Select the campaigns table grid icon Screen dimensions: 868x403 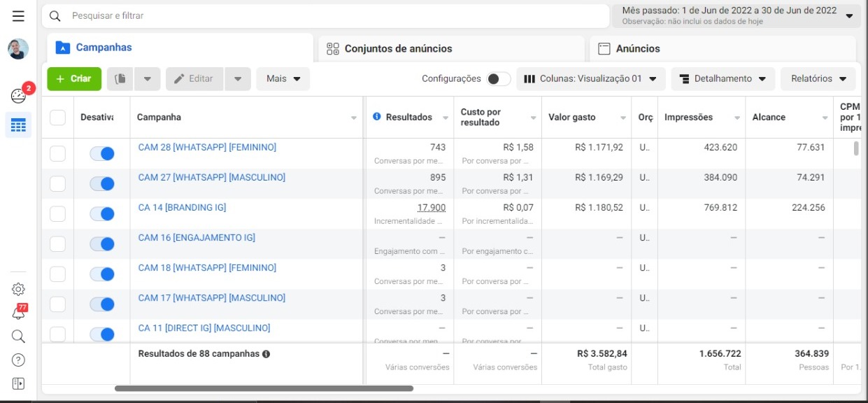tap(18, 125)
